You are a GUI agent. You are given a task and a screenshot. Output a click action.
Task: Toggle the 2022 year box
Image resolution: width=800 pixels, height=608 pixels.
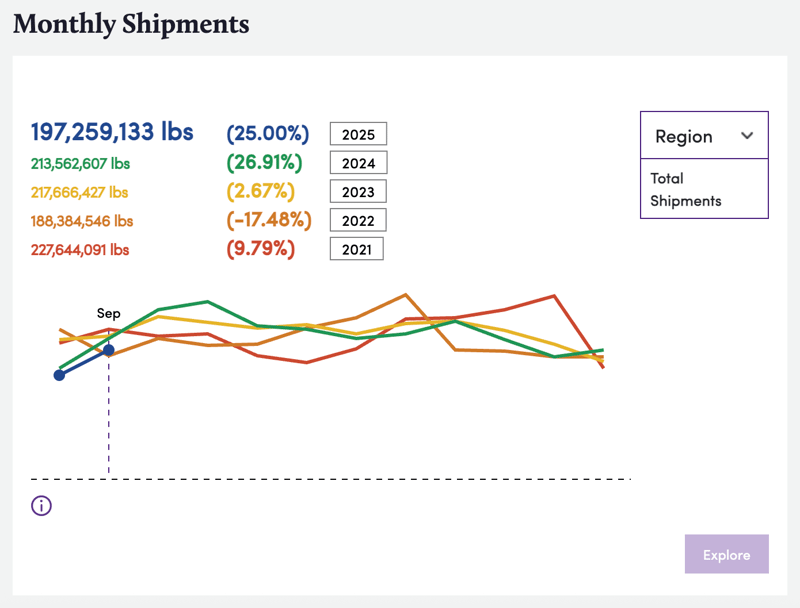(x=358, y=220)
